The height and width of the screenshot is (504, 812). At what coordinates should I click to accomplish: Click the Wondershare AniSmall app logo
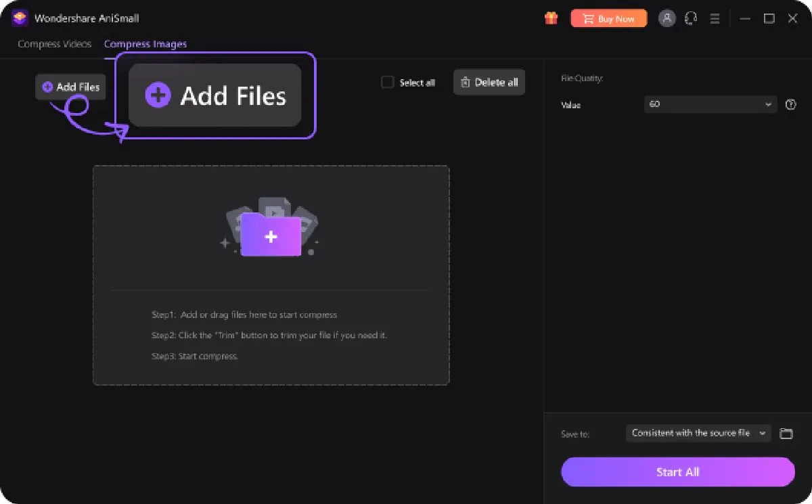tap(20, 18)
